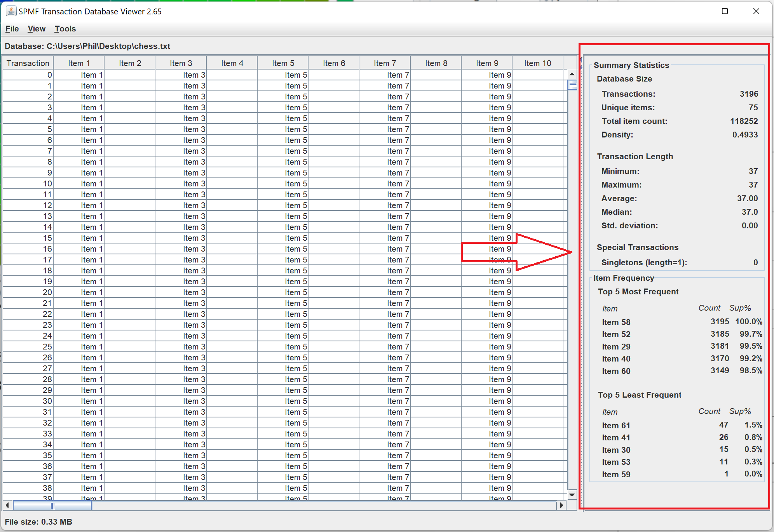Click horizontal scrollbar left arrow
Viewport: 774px width, 532px height.
coord(7,505)
